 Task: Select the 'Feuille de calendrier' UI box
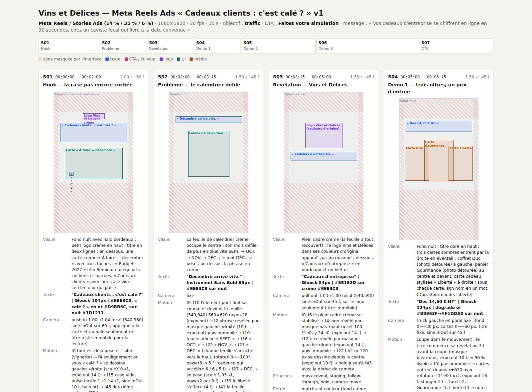[209, 154]
